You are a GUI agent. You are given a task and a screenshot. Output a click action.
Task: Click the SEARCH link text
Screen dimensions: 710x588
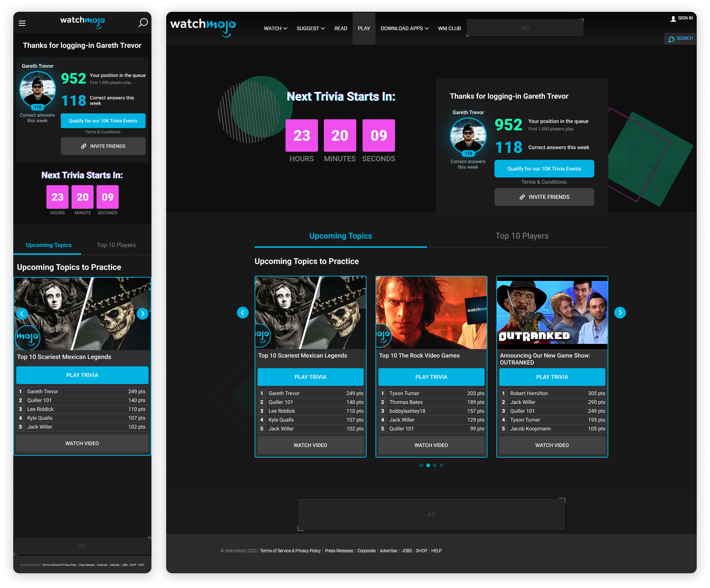pos(685,38)
